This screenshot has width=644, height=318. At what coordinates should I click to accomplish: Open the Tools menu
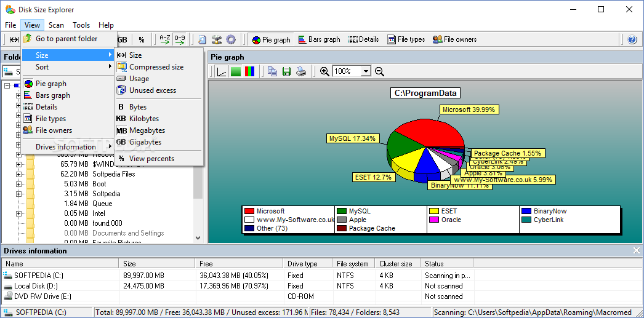coord(81,25)
